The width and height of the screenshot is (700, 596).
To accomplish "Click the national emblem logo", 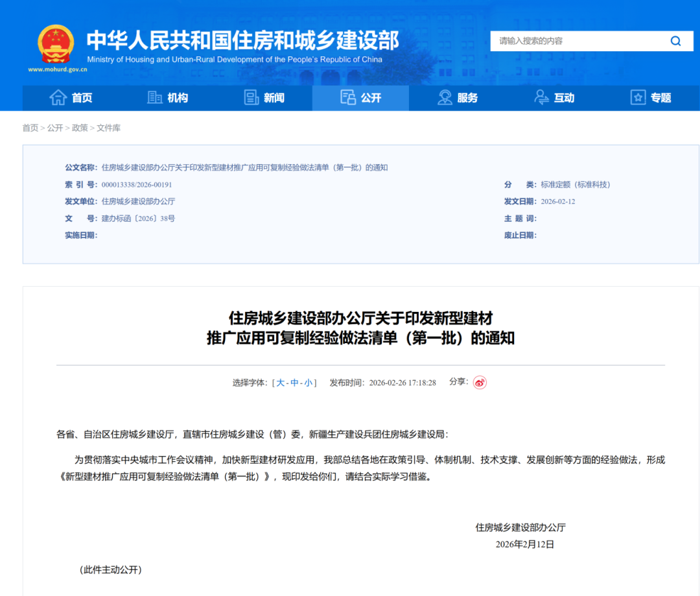I will point(56,44).
